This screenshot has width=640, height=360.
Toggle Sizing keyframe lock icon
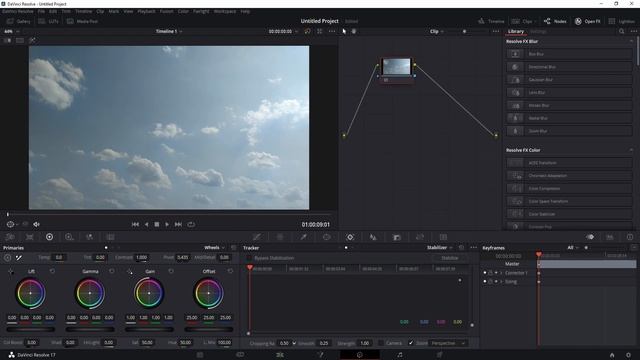tap(490, 282)
